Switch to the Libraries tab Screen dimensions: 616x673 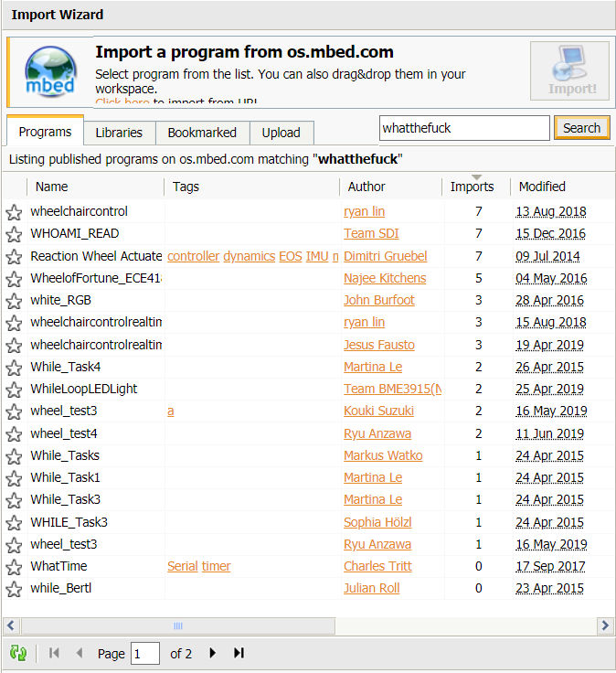(x=119, y=133)
